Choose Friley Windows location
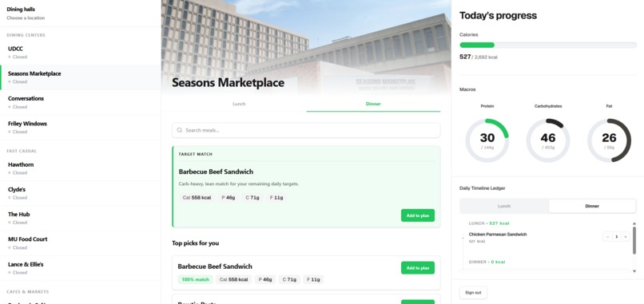 pyautogui.click(x=81, y=127)
